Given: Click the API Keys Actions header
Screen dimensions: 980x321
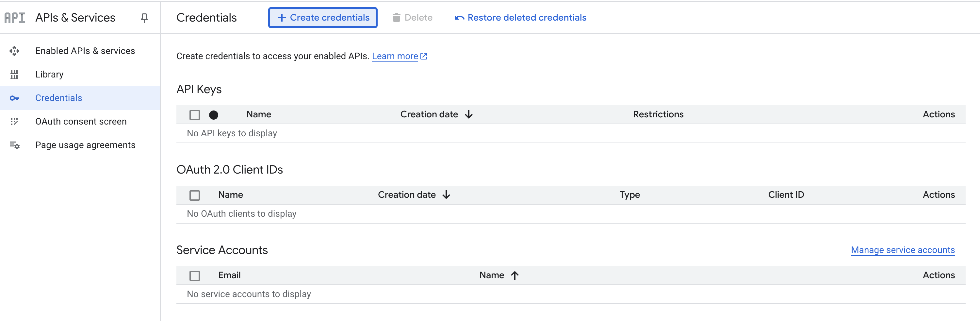Looking at the screenshot, I should tap(939, 114).
